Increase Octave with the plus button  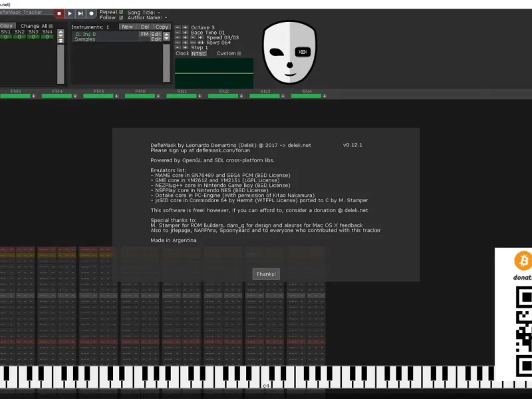coord(186,27)
